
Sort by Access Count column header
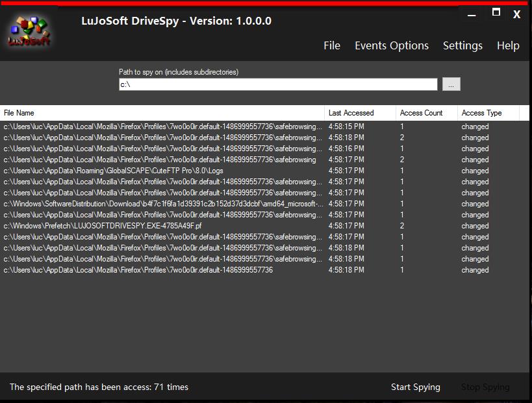tap(427, 113)
